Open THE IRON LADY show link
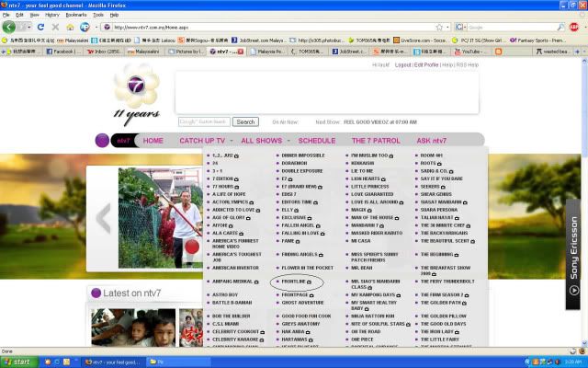Viewport: 588px width, 368px height. click(x=437, y=332)
